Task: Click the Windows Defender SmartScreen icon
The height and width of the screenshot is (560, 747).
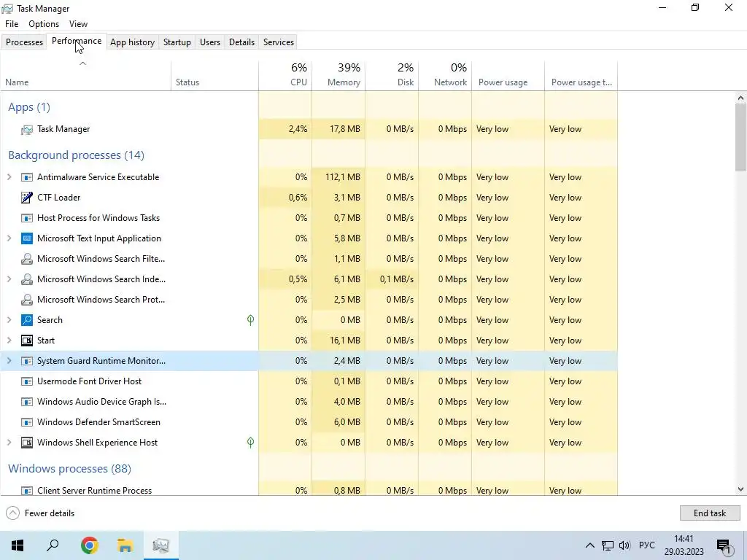Action: (x=27, y=422)
